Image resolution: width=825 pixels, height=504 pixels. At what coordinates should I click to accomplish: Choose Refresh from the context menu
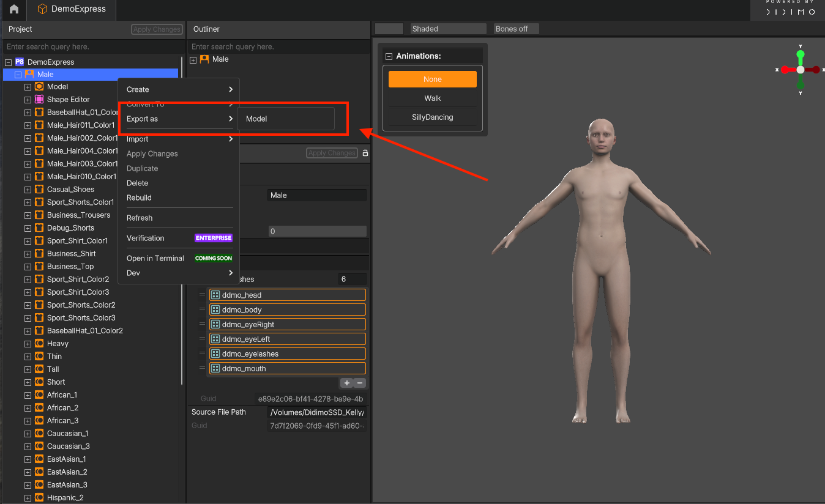179,218
